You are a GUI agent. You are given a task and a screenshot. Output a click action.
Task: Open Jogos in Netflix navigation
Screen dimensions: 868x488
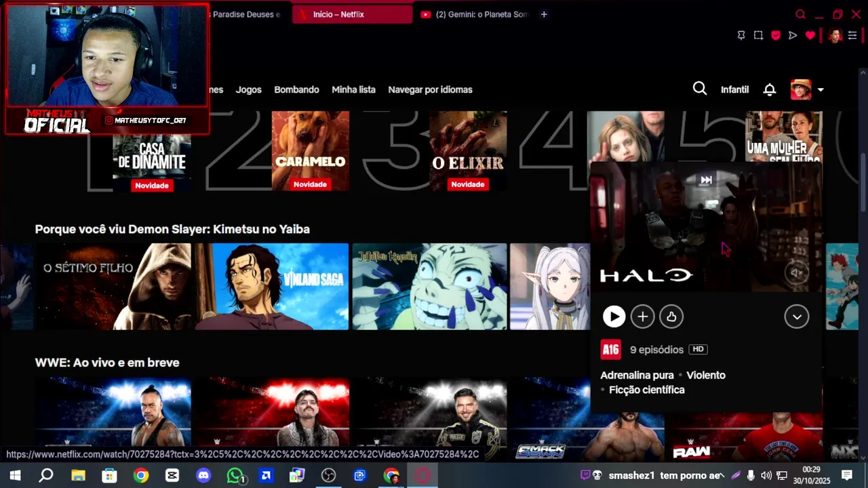[x=248, y=89]
